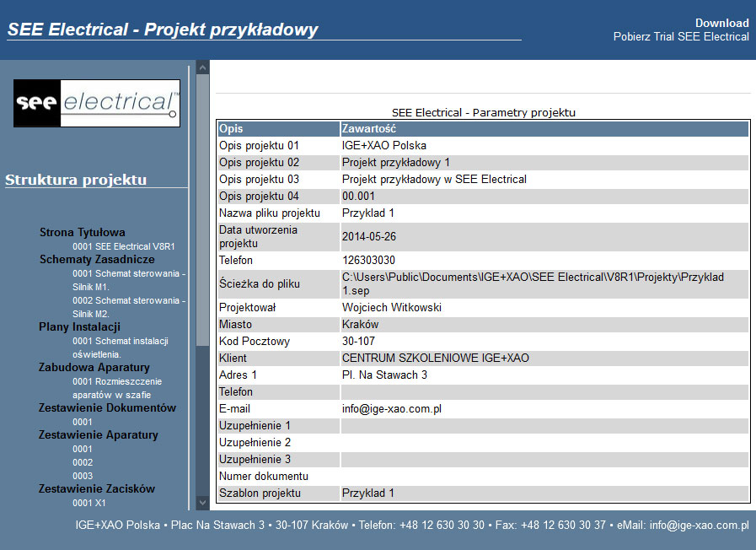
Task: Click the SEE electrical logo image
Action: 97,103
